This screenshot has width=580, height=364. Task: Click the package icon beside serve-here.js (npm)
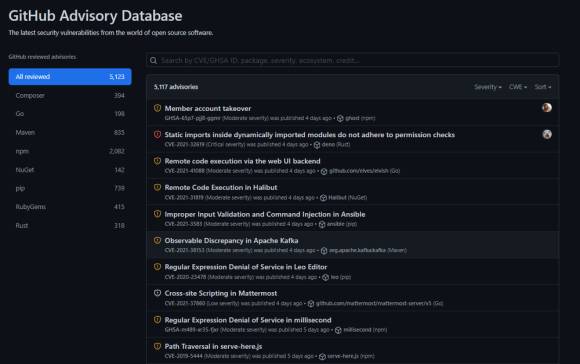(x=322, y=357)
